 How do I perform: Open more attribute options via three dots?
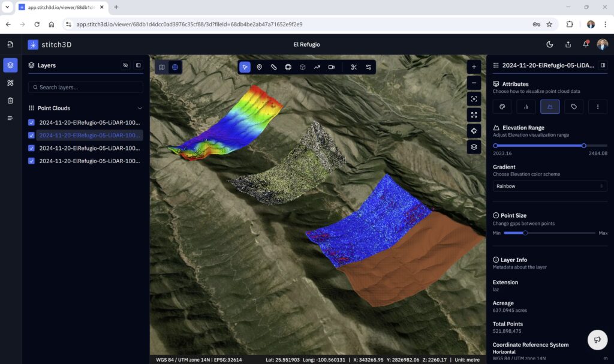[x=598, y=107]
